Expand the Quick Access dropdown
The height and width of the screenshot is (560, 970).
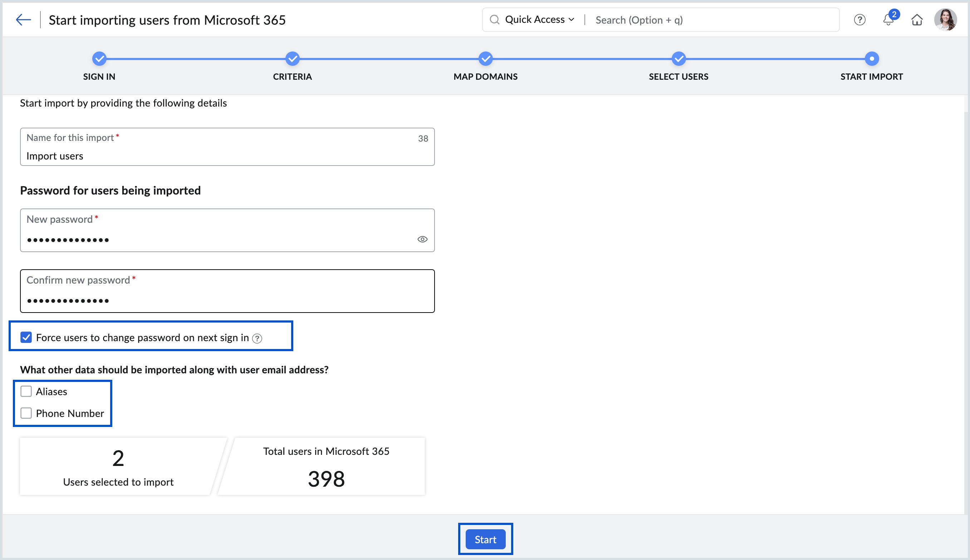[x=540, y=20]
